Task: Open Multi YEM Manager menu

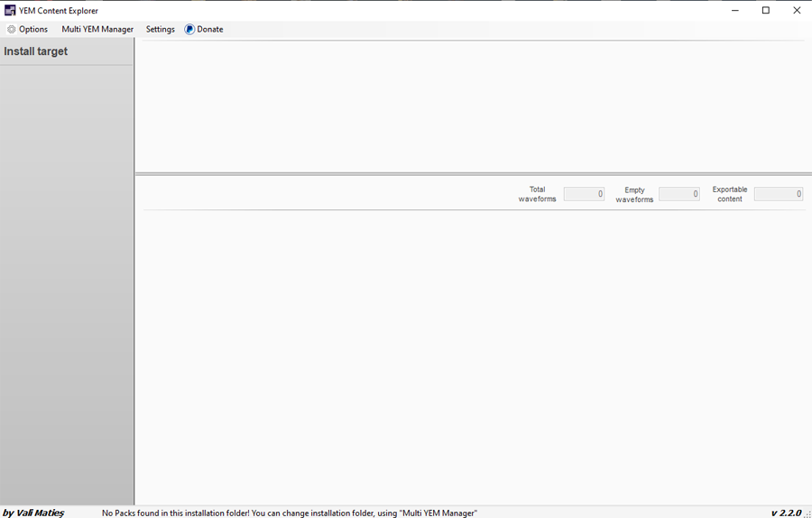Action: point(97,30)
